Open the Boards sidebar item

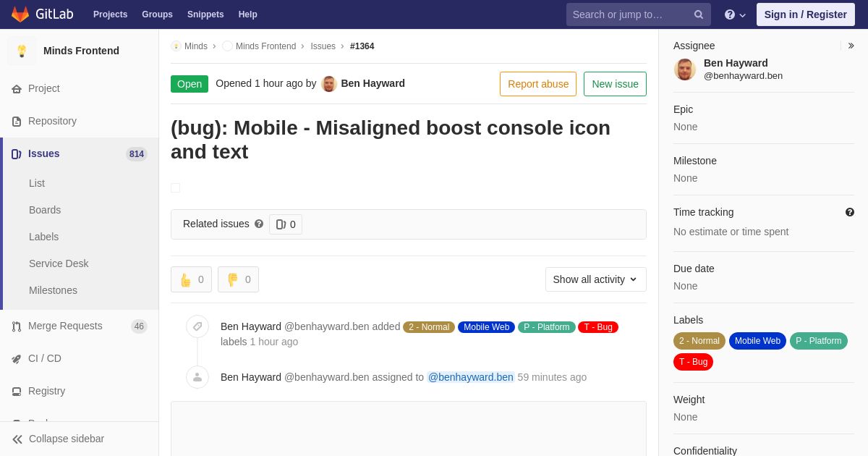(x=45, y=211)
